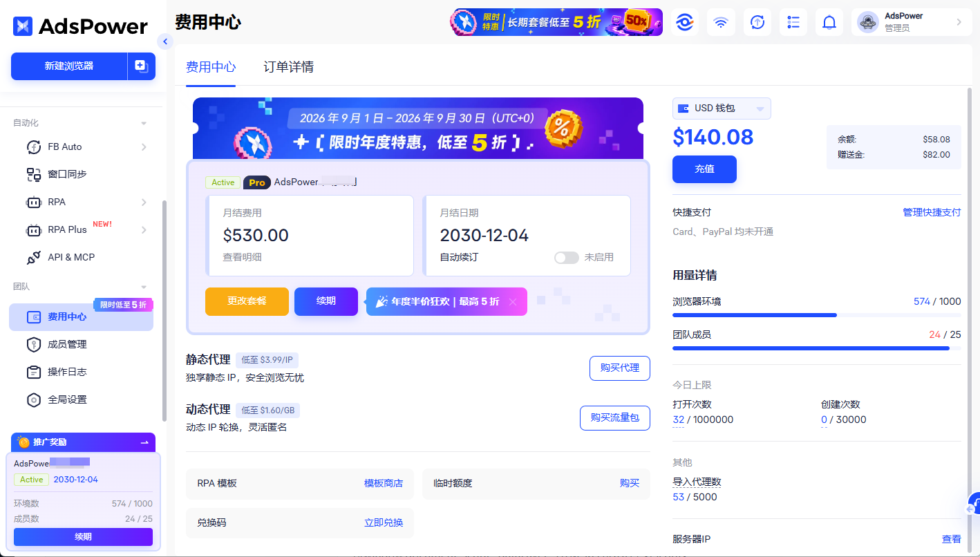Click the 操作日志 clipboard icon
Screen dimensions: 980x557
pos(34,372)
